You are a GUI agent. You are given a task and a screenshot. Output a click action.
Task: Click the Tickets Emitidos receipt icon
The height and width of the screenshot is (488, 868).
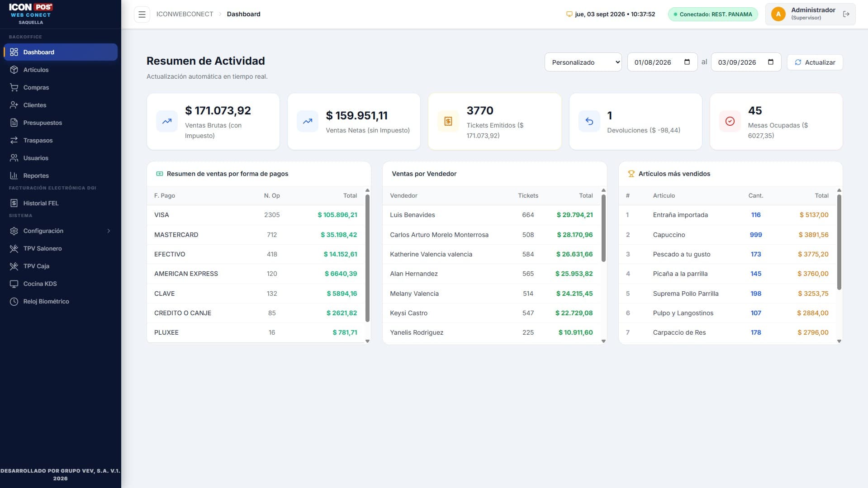pyautogui.click(x=448, y=121)
